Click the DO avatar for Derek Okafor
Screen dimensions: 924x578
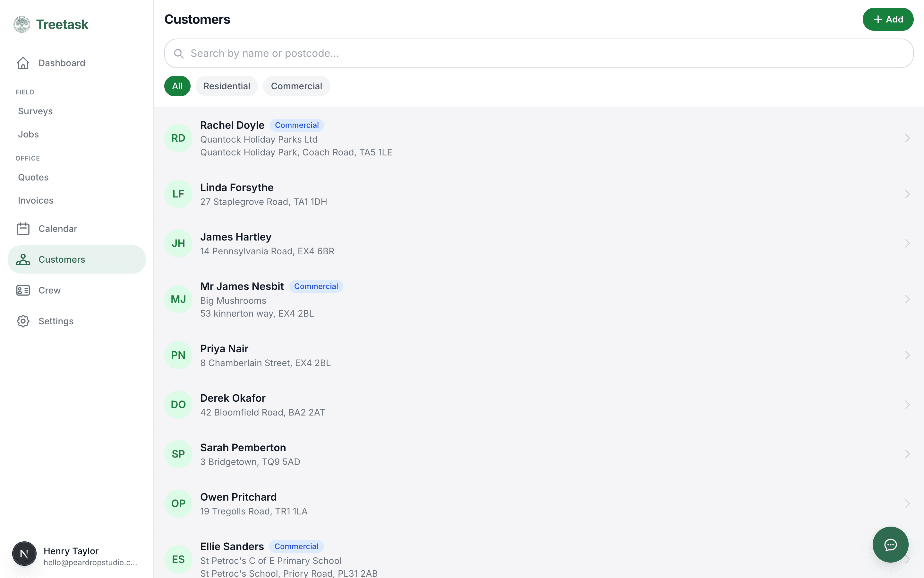point(178,405)
